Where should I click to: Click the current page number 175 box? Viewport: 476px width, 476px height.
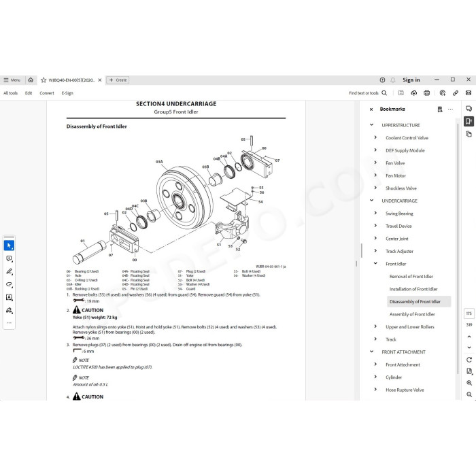(469, 313)
